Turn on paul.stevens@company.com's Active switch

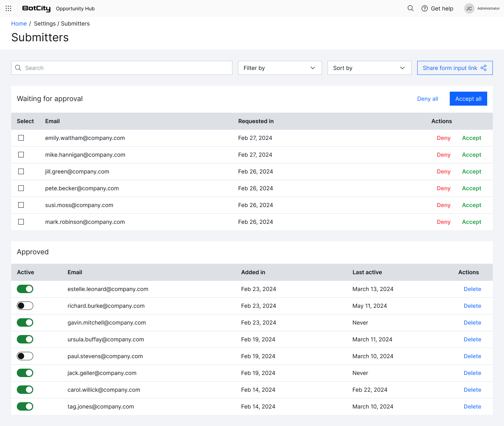point(25,356)
